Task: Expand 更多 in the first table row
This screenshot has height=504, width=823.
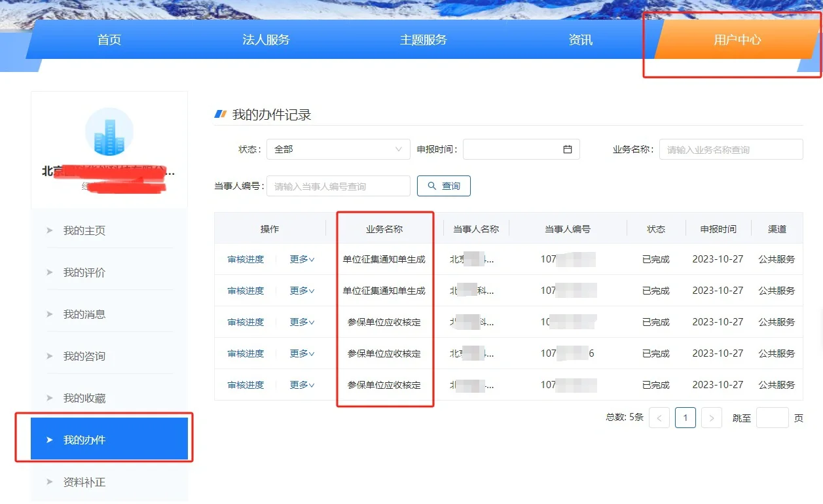Action: (x=302, y=259)
